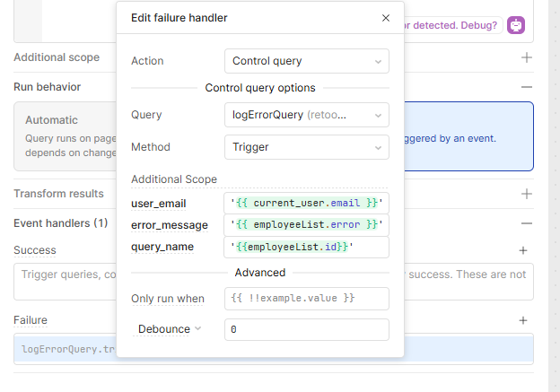Edit the query_name scope value field
560x392 pixels.
click(x=306, y=247)
